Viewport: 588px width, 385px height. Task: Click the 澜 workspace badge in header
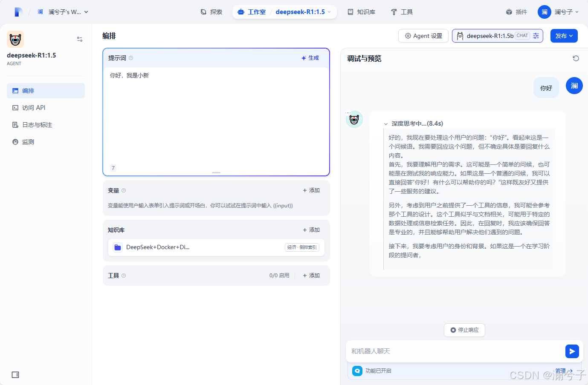pos(40,12)
